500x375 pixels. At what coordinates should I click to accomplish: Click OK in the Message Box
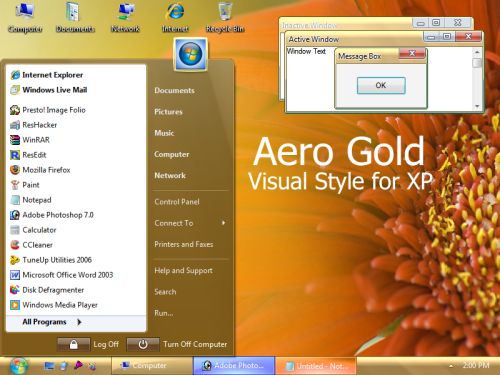coord(381,85)
